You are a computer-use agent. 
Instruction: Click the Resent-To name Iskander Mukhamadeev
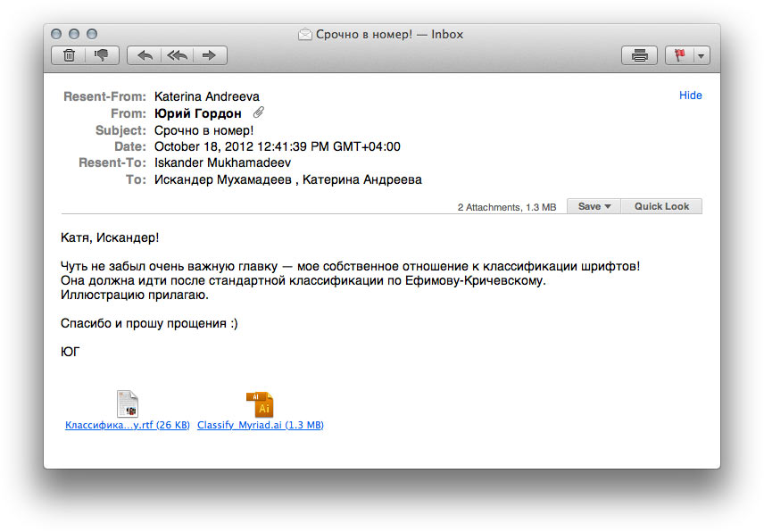click(222, 163)
